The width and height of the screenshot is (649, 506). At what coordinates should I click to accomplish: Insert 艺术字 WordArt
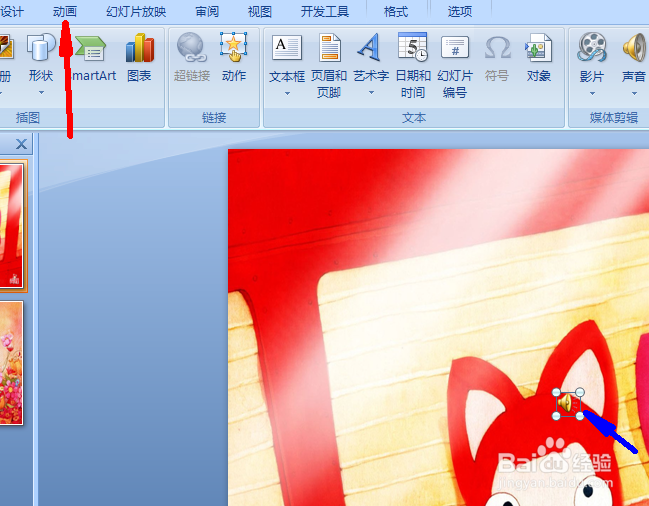[x=371, y=58]
